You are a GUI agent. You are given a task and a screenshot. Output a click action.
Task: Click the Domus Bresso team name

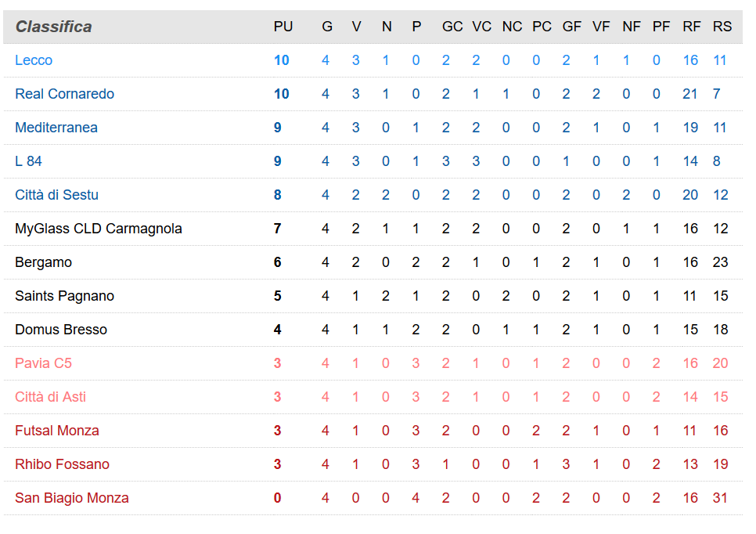61,330
